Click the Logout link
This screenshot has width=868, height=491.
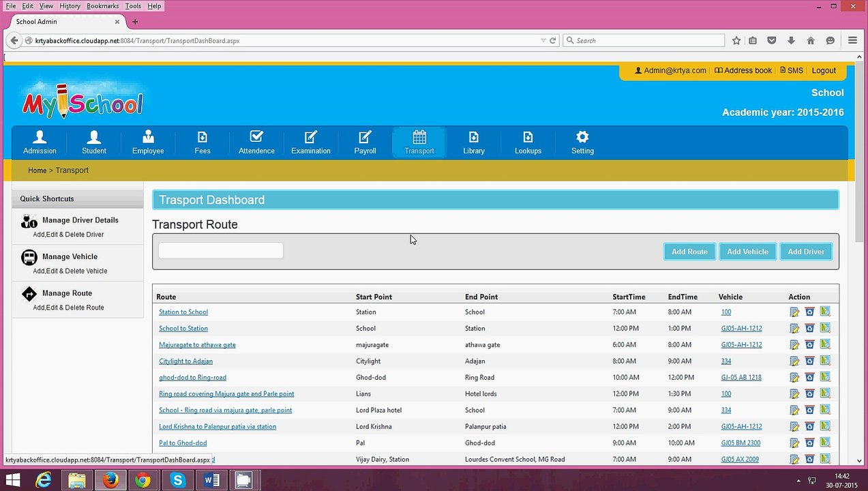[824, 70]
